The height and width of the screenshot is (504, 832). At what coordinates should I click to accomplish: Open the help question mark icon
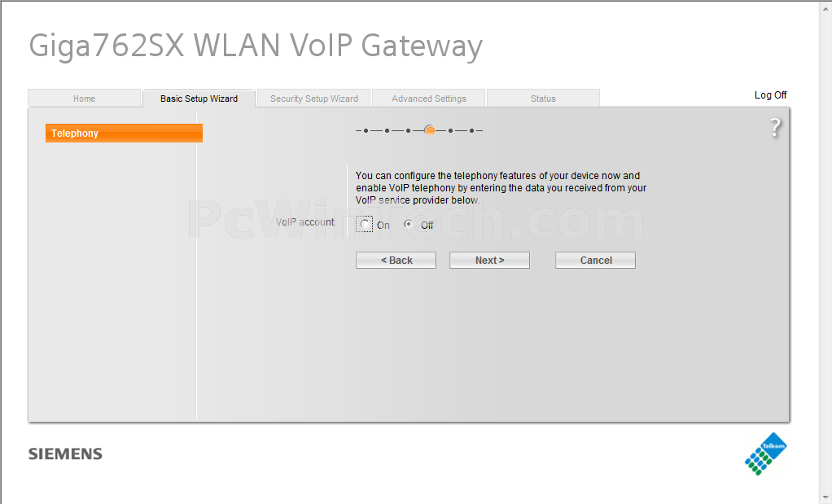775,128
